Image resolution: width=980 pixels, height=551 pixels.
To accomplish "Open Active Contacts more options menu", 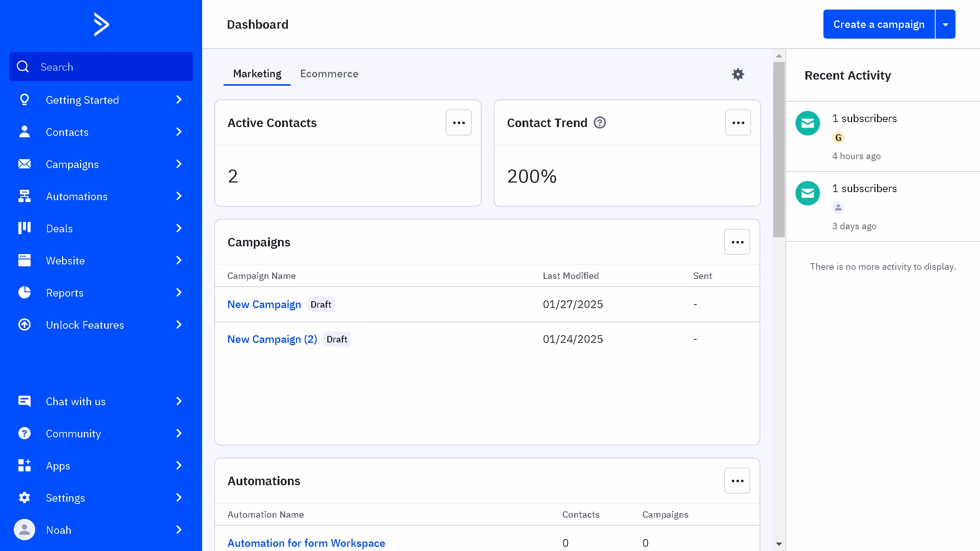I will [458, 123].
